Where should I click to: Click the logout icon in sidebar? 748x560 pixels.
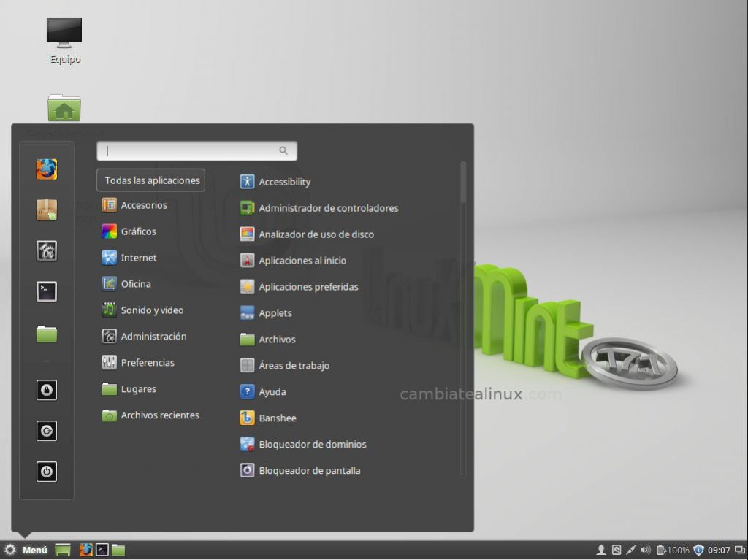tap(47, 431)
